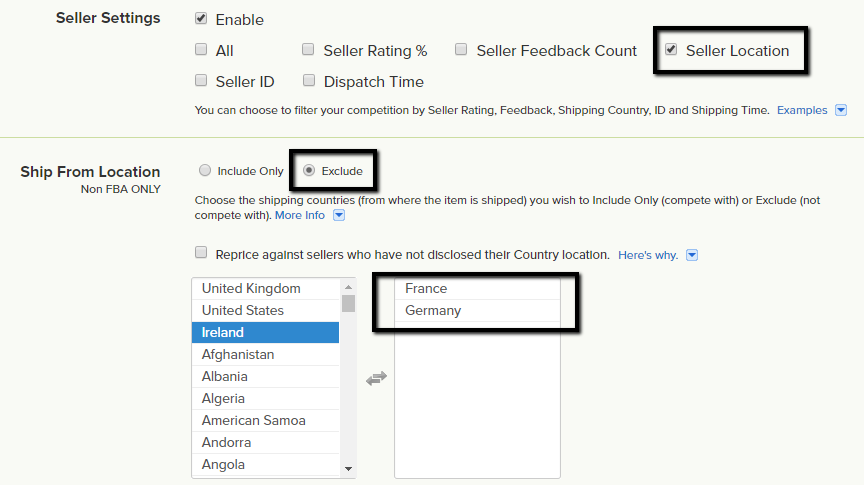864x485 pixels.
Task: Open the More Info link
Action: point(300,215)
